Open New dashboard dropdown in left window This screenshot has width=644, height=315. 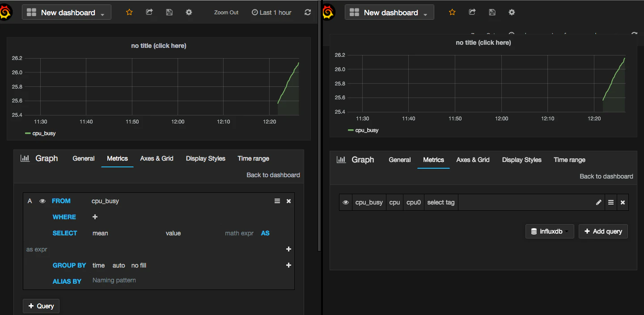click(67, 13)
